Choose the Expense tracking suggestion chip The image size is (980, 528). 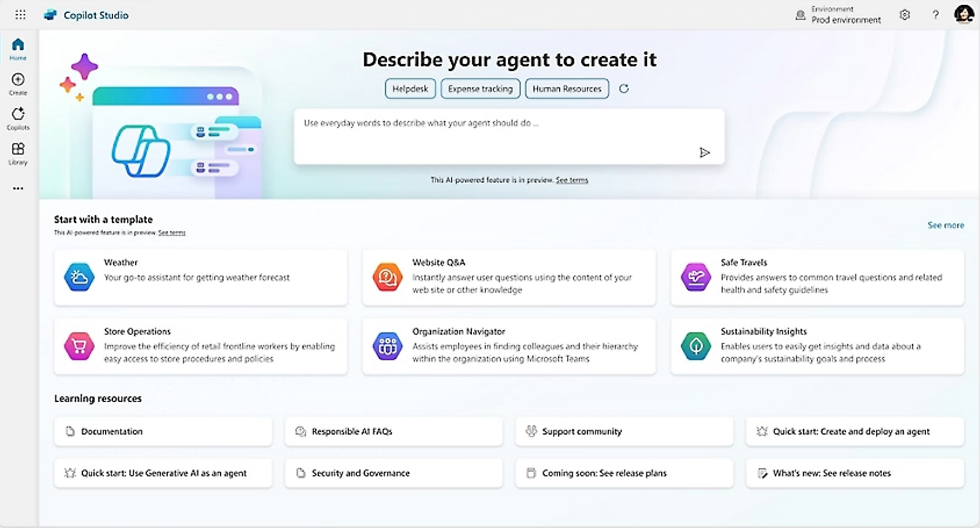(480, 89)
